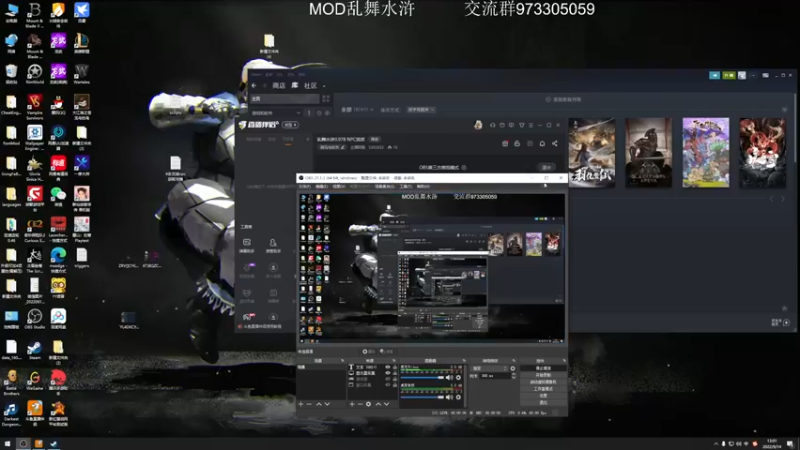Open the Steam Library tab
Screen dimensions: 800x450
[294, 85]
